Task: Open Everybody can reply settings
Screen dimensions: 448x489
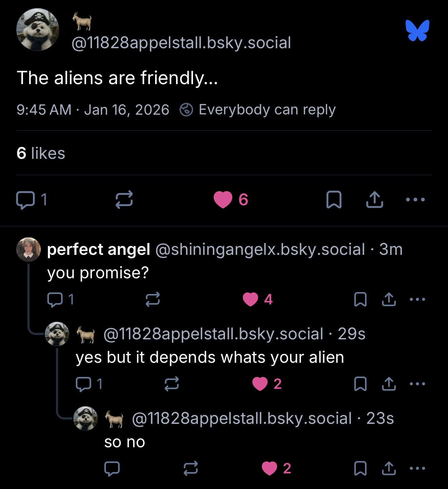Action: [258, 110]
